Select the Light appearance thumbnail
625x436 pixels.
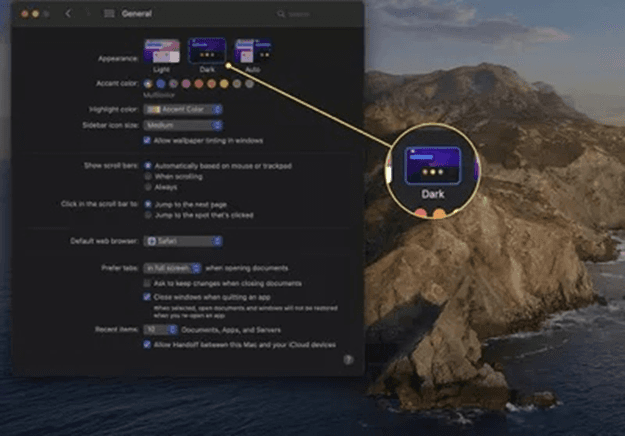coord(162,51)
